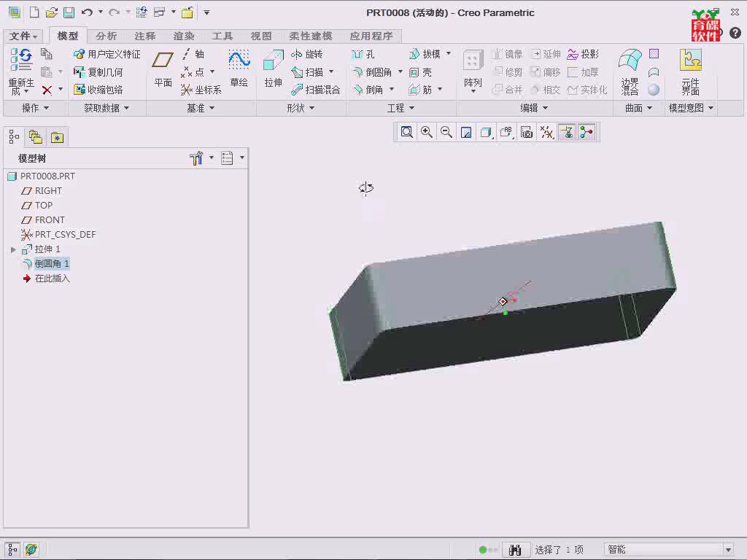Select the Sweep (扫描) tool

pos(308,72)
